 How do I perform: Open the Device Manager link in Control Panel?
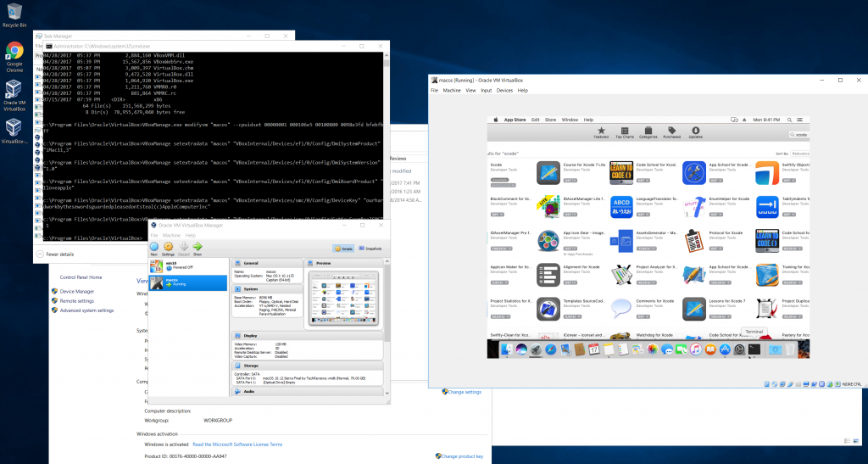tap(76, 291)
